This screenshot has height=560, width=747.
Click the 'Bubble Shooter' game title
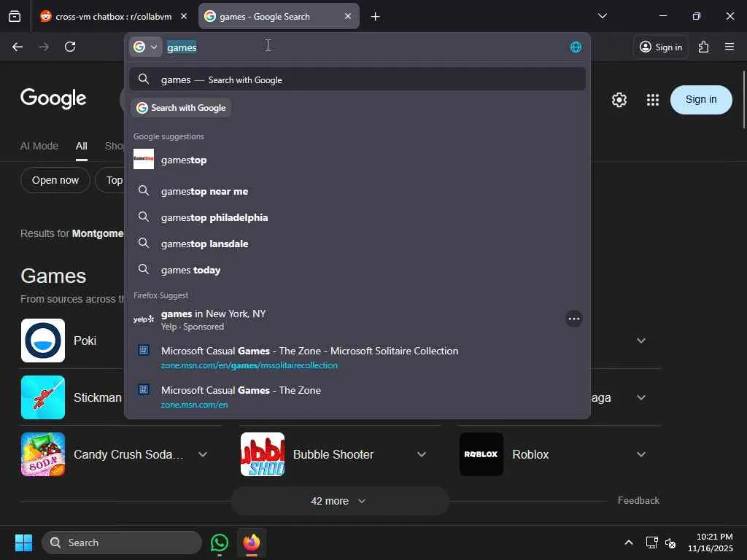333,454
